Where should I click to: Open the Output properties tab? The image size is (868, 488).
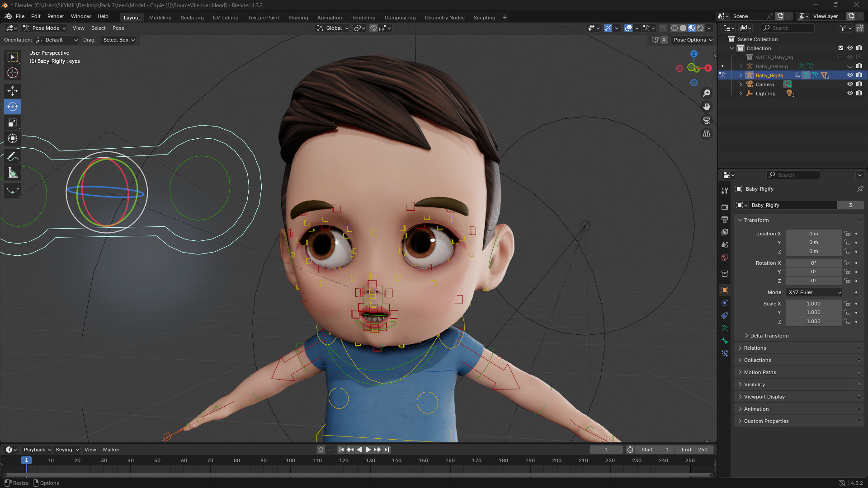pyautogui.click(x=725, y=220)
